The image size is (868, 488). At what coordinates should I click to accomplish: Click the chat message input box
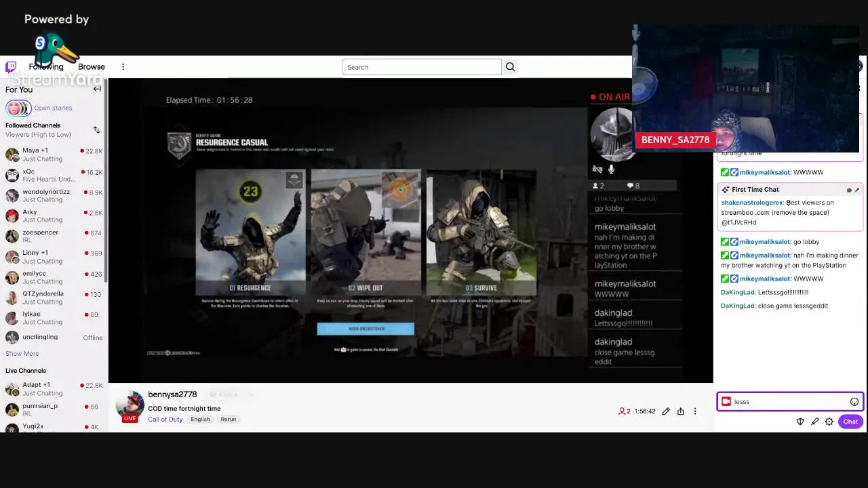tap(790, 402)
